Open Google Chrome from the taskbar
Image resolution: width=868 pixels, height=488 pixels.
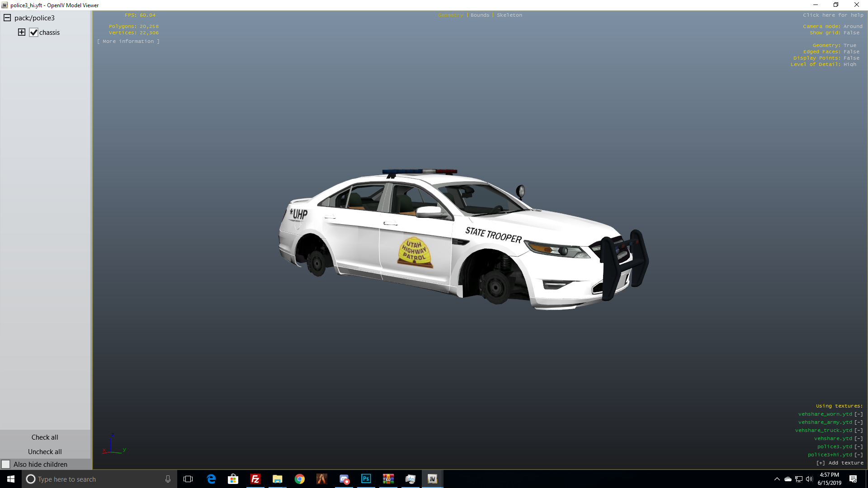click(300, 479)
